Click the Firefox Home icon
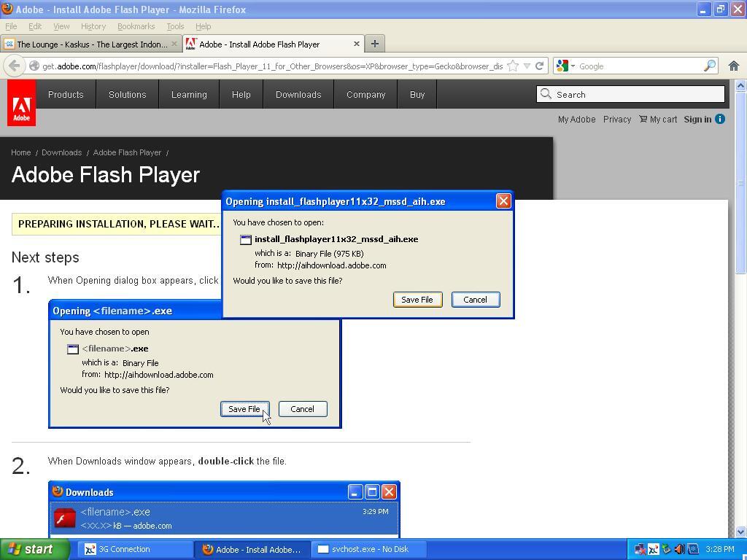The width and height of the screenshot is (747, 560). click(x=734, y=66)
